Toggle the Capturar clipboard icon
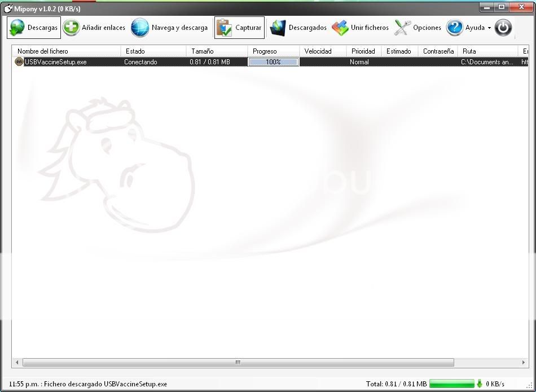The image size is (536, 392). click(224, 28)
